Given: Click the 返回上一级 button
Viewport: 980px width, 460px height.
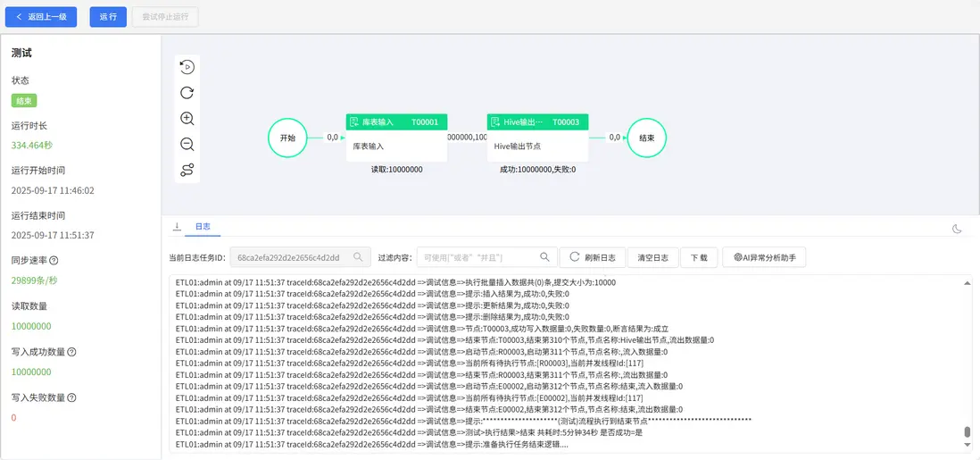Looking at the screenshot, I should pyautogui.click(x=41, y=17).
